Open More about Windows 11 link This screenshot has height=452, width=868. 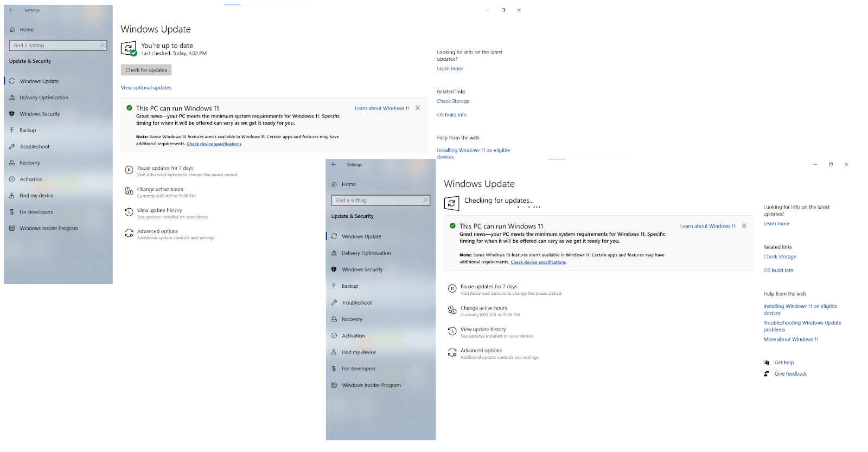pyautogui.click(x=791, y=340)
